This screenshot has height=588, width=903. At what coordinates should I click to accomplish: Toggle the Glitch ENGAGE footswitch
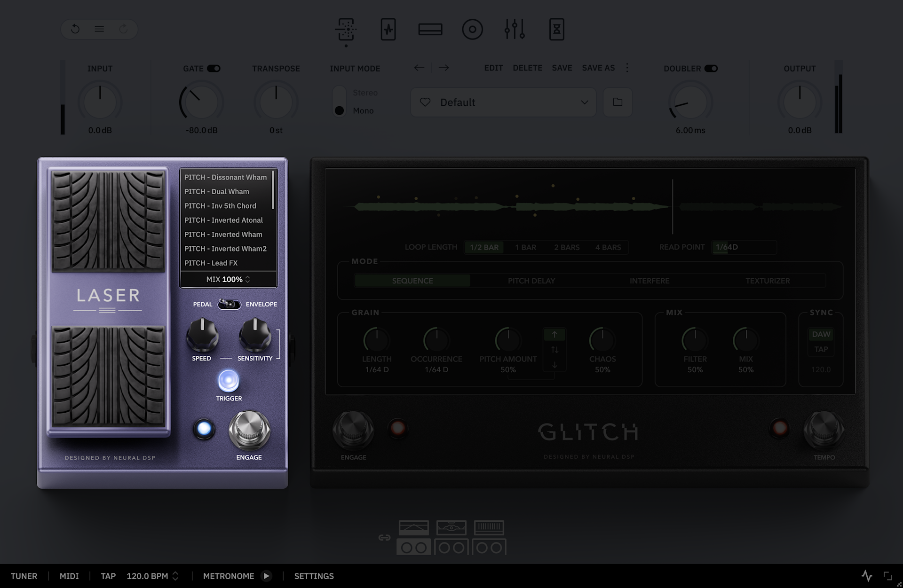pyautogui.click(x=353, y=430)
